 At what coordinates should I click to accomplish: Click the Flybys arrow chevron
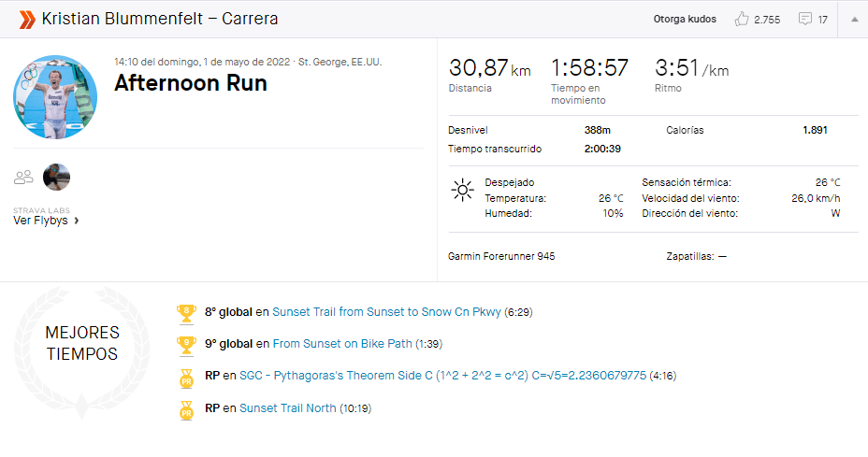coord(77,221)
